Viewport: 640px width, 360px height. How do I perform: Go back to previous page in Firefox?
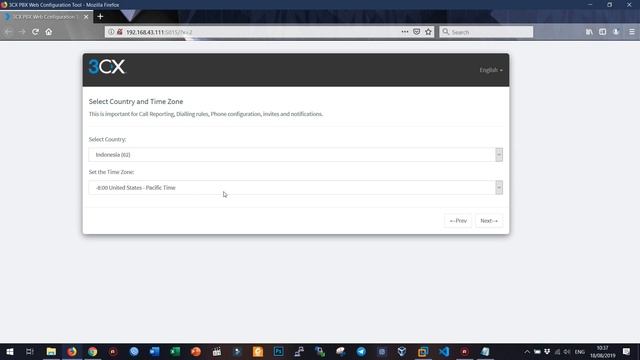click(8, 32)
